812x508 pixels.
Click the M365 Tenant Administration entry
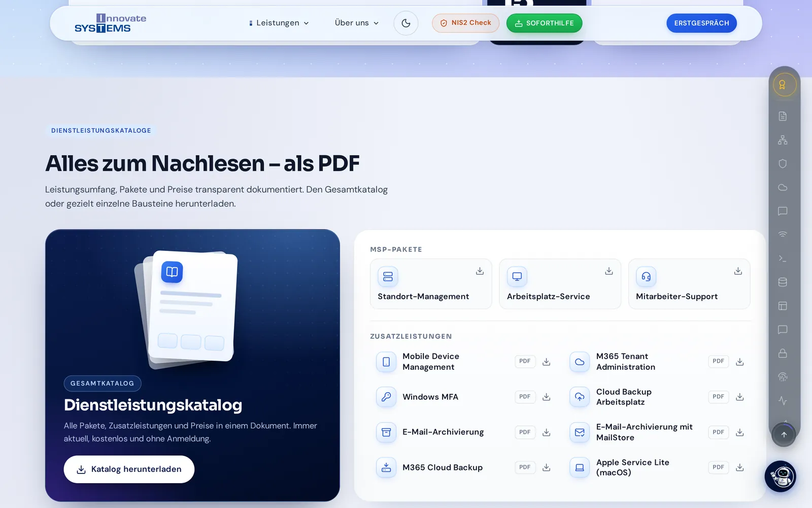[x=657, y=362]
